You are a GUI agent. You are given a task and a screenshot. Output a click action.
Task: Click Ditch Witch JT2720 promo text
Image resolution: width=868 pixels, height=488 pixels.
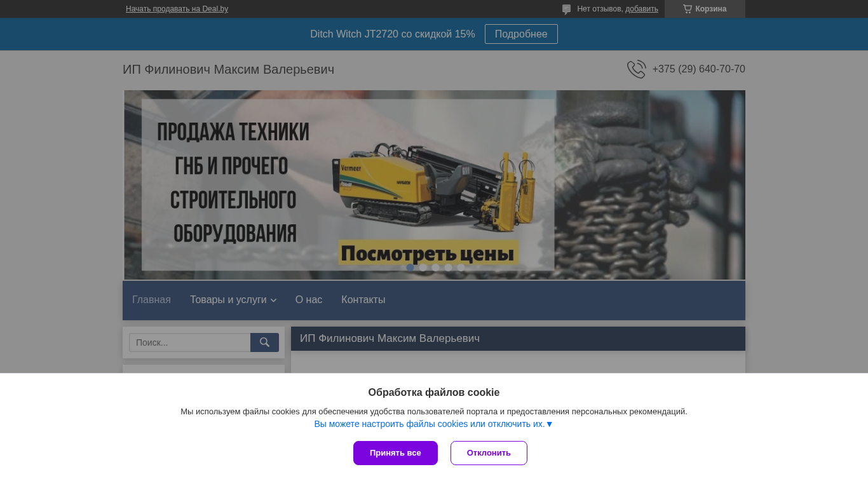pos(393,34)
